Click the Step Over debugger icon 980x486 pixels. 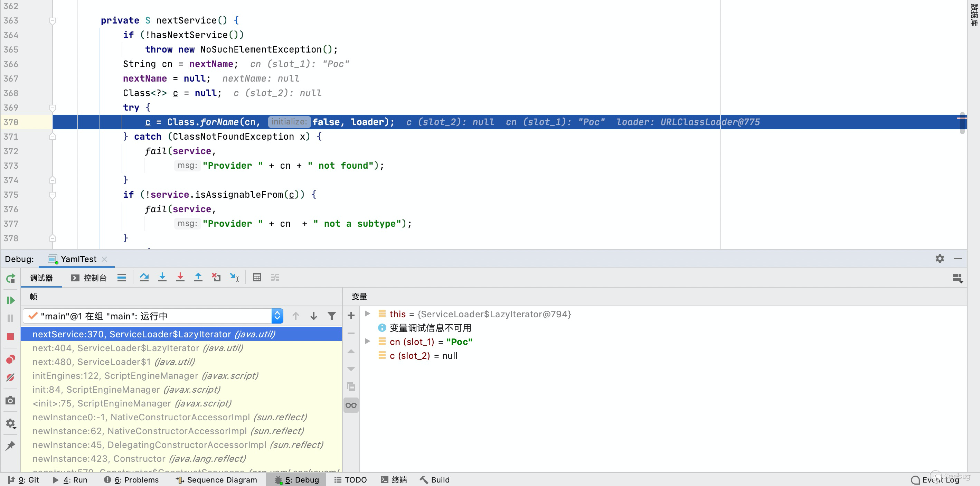[x=144, y=278]
